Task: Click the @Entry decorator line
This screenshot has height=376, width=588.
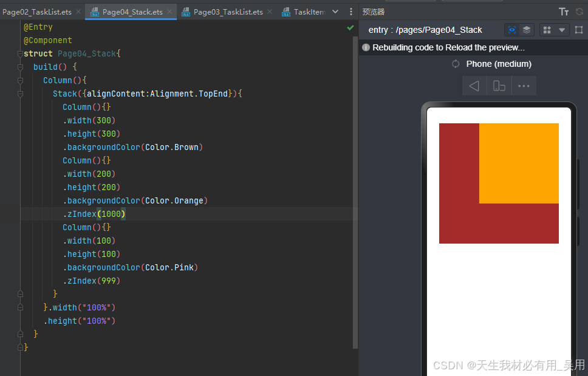Action: (x=38, y=27)
